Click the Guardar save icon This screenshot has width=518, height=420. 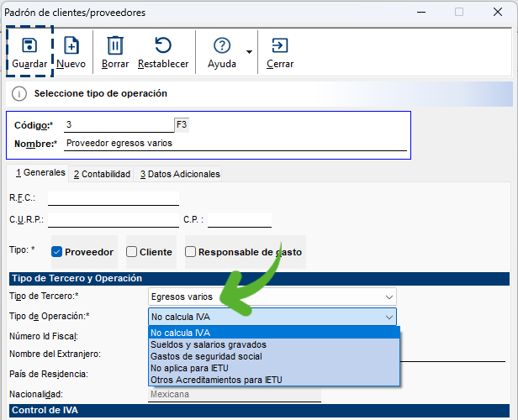pyautogui.click(x=29, y=45)
